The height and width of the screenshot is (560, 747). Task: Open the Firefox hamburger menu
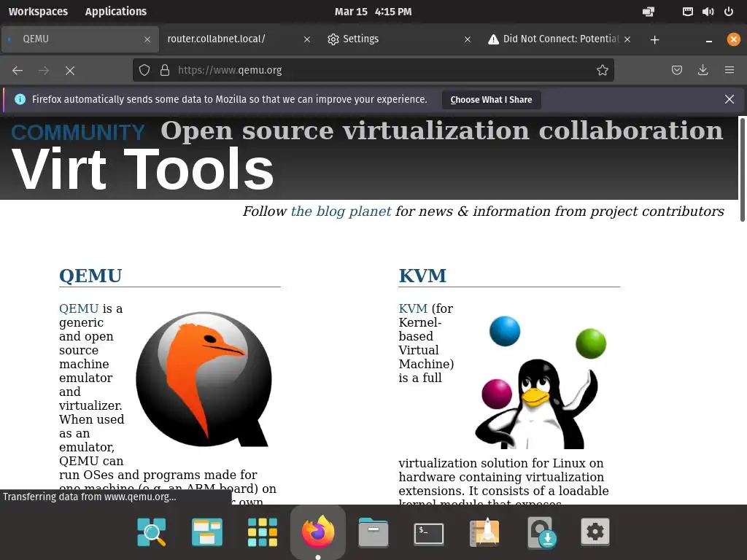point(729,71)
